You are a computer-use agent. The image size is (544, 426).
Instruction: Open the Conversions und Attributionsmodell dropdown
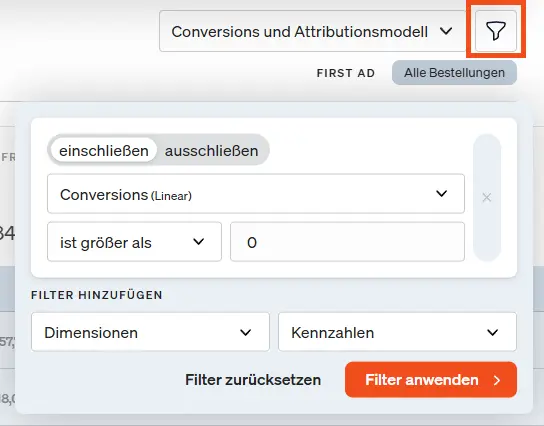313,31
